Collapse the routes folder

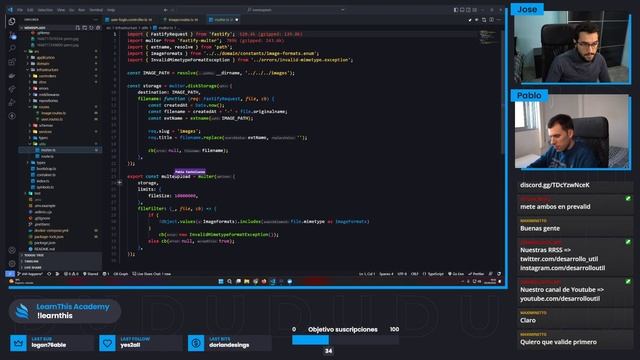tap(31, 107)
